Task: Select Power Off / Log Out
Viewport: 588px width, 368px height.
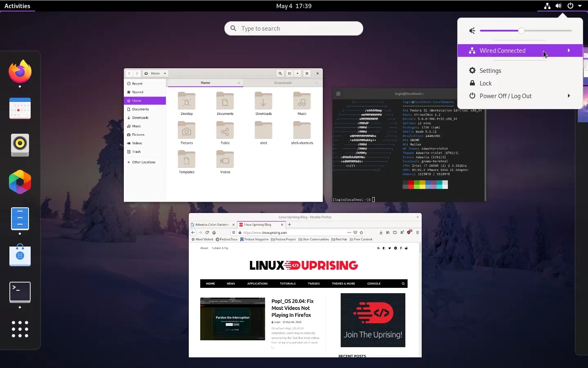Action: click(505, 96)
